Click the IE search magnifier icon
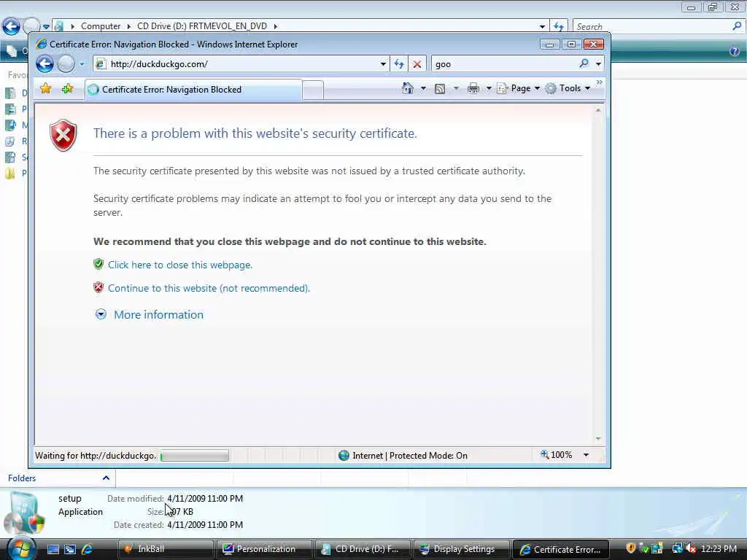Image resolution: width=747 pixels, height=560 pixels. click(x=584, y=63)
